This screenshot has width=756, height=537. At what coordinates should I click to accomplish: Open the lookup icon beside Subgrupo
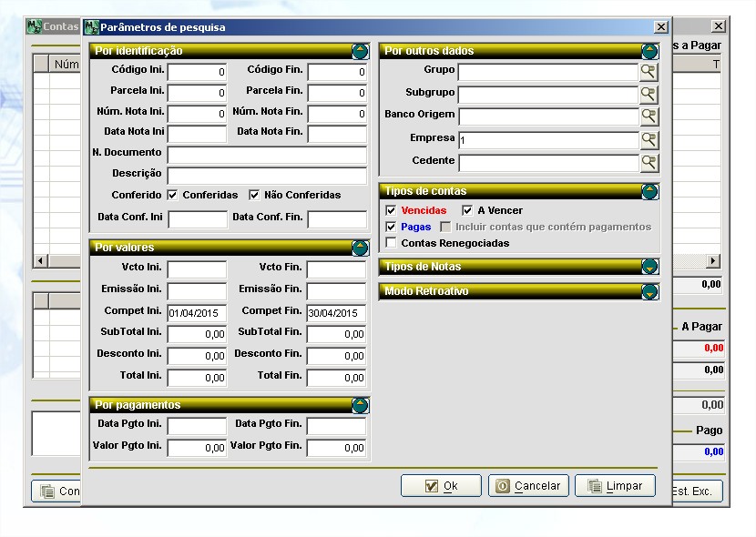(649, 94)
